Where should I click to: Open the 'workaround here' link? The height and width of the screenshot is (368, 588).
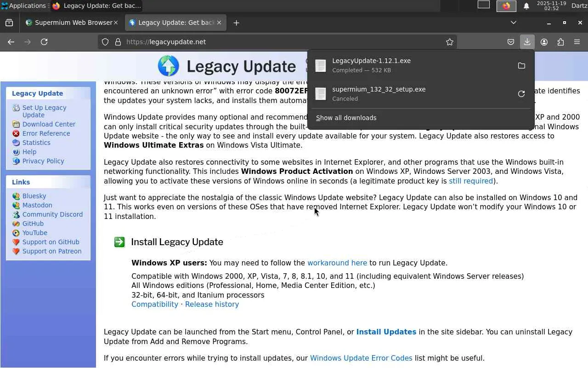pyautogui.click(x=337, y=263)
